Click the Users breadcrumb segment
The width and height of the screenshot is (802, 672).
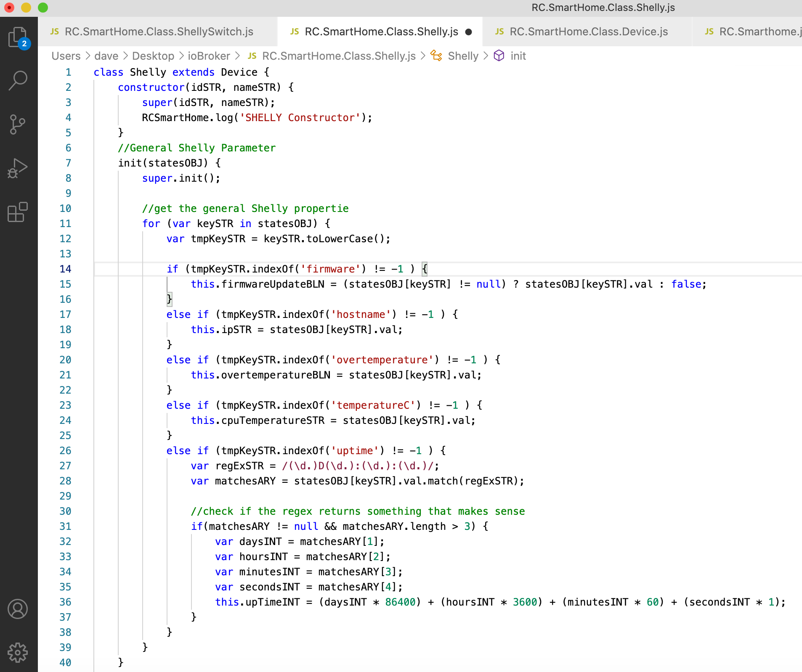coord(66,56)
